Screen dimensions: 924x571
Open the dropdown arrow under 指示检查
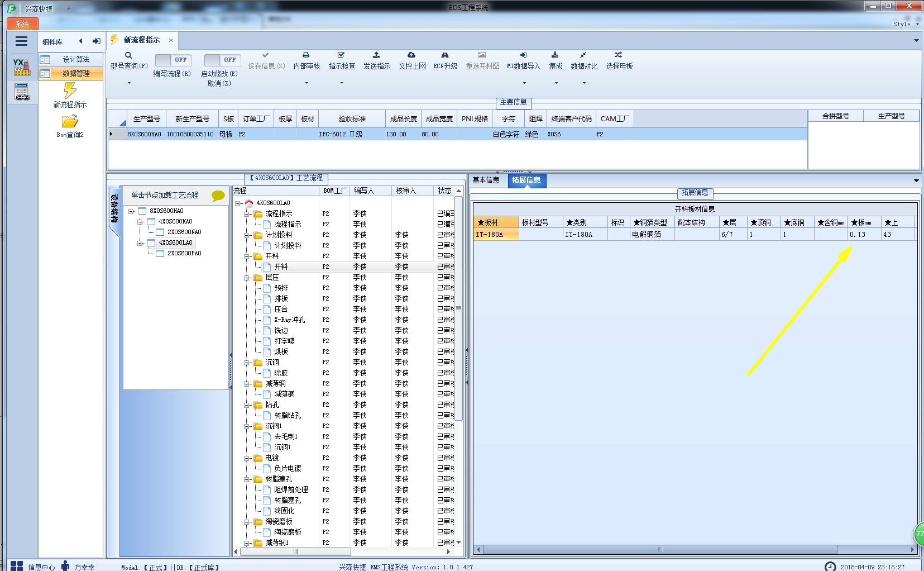point(342,83)
